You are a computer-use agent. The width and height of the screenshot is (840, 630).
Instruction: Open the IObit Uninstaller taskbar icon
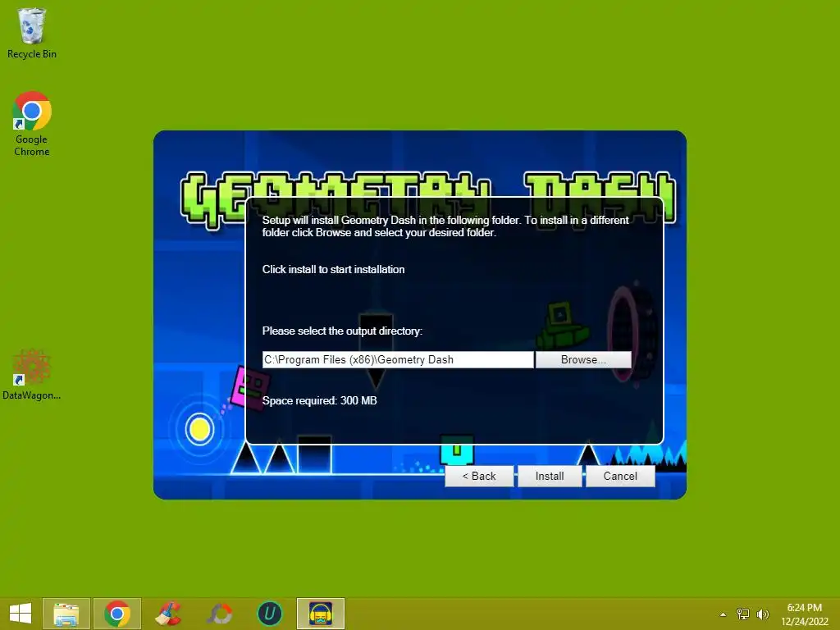coord(269,614)
